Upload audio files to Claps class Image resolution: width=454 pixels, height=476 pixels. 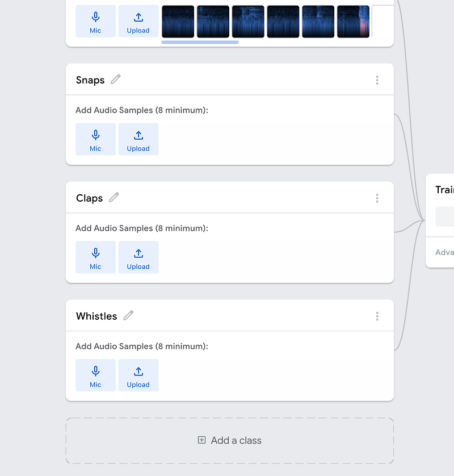(138, 257)
